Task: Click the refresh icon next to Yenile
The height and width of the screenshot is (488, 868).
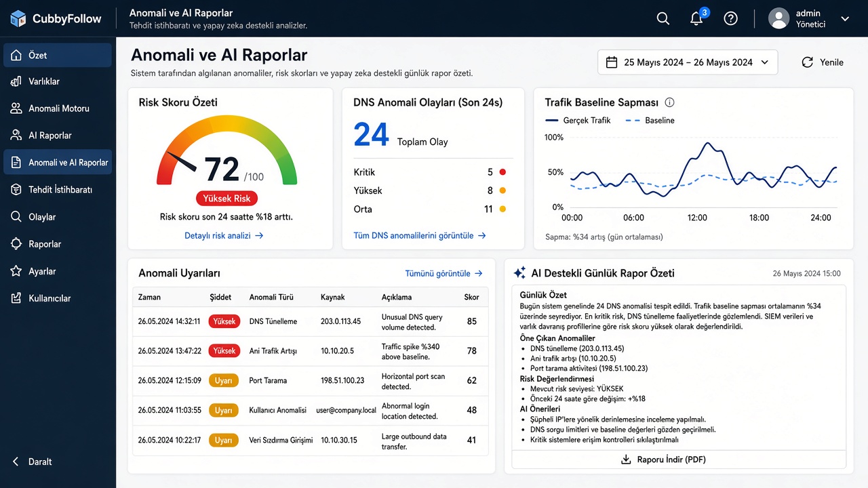Action: 808,62
